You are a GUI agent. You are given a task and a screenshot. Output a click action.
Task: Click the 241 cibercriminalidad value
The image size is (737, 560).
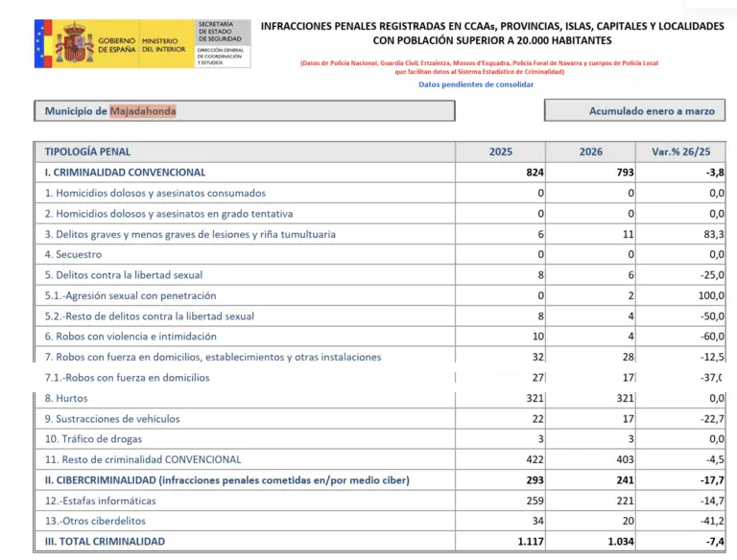point(625,480)
